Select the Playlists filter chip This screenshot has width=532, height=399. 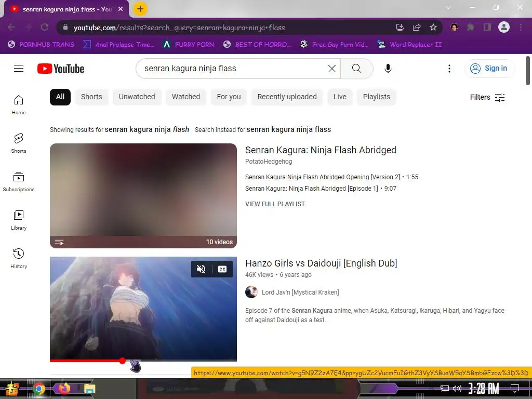tap(376, 97)
